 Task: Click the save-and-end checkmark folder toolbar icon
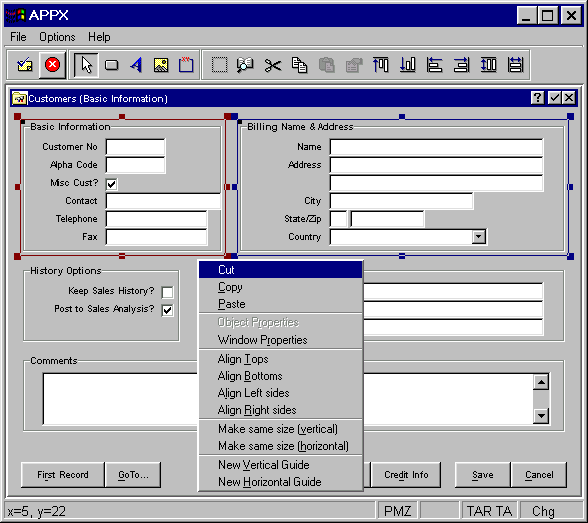tap(24, 65)
